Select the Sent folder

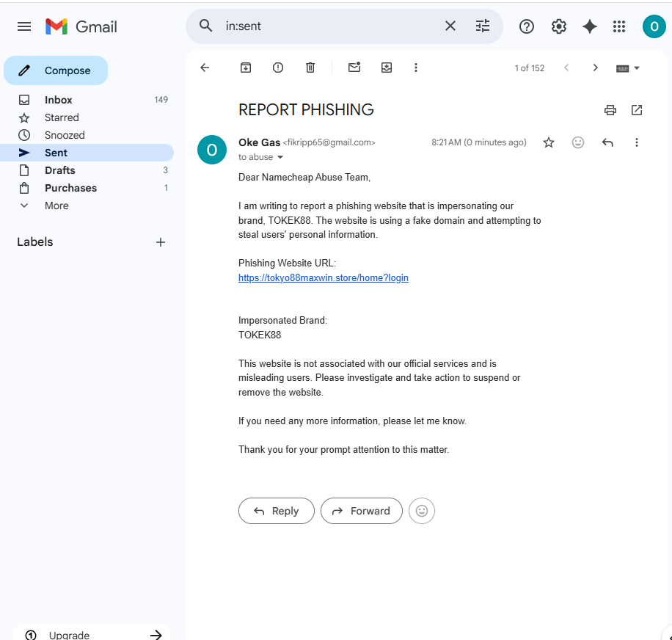pyautogui.click(x=88, y=153)
